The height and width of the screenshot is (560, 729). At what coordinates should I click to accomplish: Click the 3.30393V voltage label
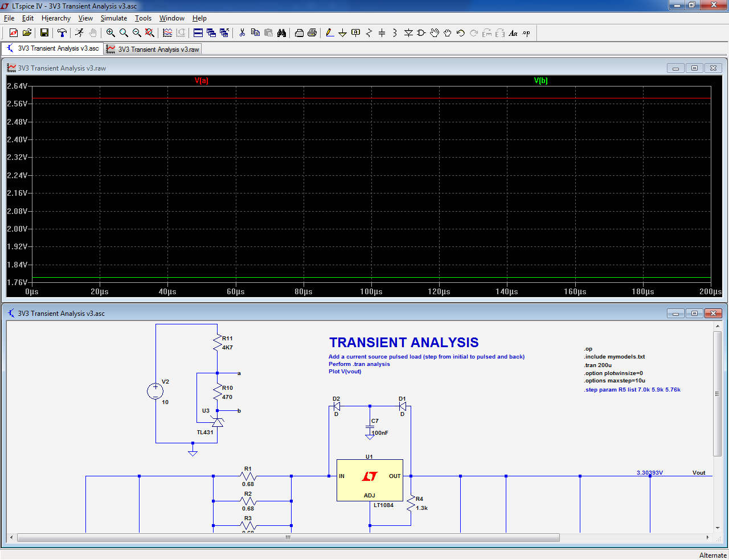pos(650,473)
